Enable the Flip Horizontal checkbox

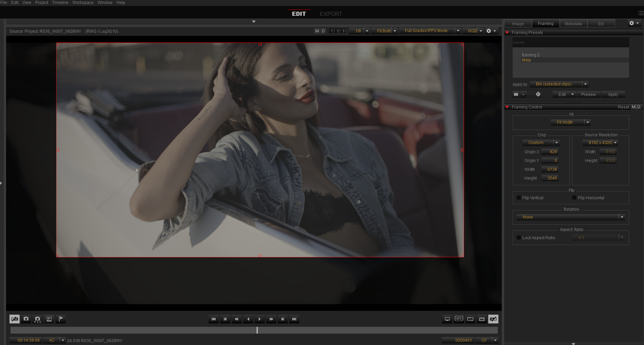click(574, 198)
